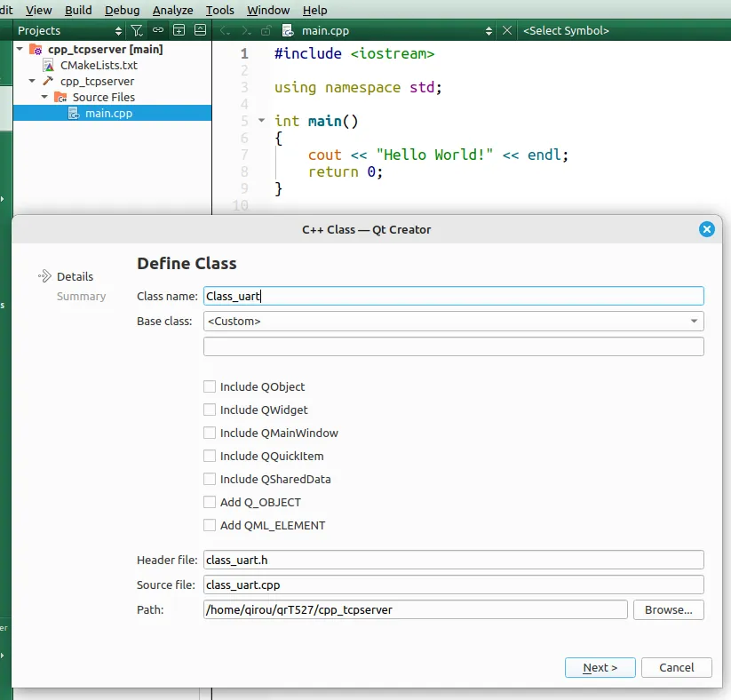Click the go back arrow in editor toolbar
The width and height of the screenshot is (731, 700).
point(225,31)
